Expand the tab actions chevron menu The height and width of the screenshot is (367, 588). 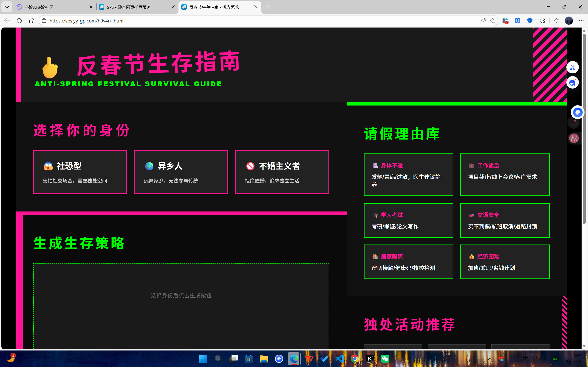[x=7, y=7]
